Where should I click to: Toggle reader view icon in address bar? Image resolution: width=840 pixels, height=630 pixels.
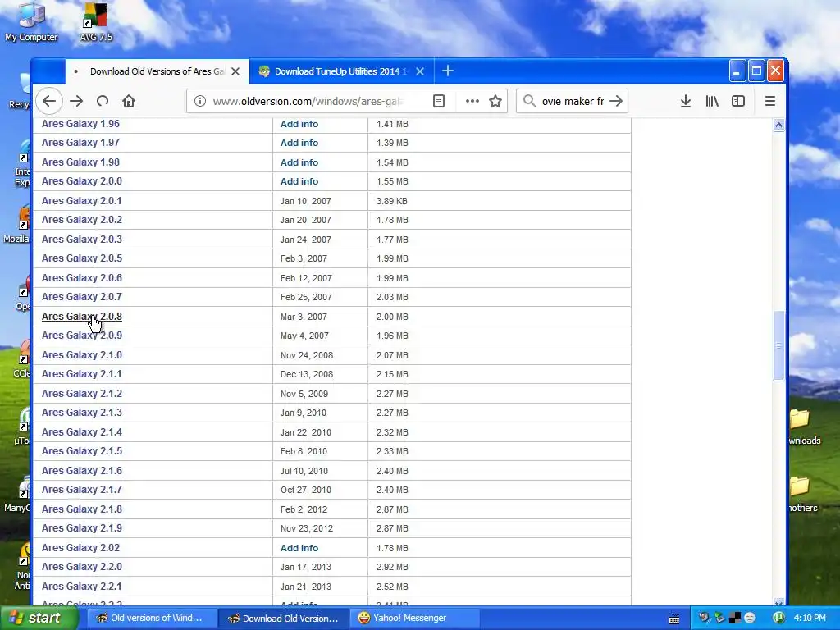439,101
